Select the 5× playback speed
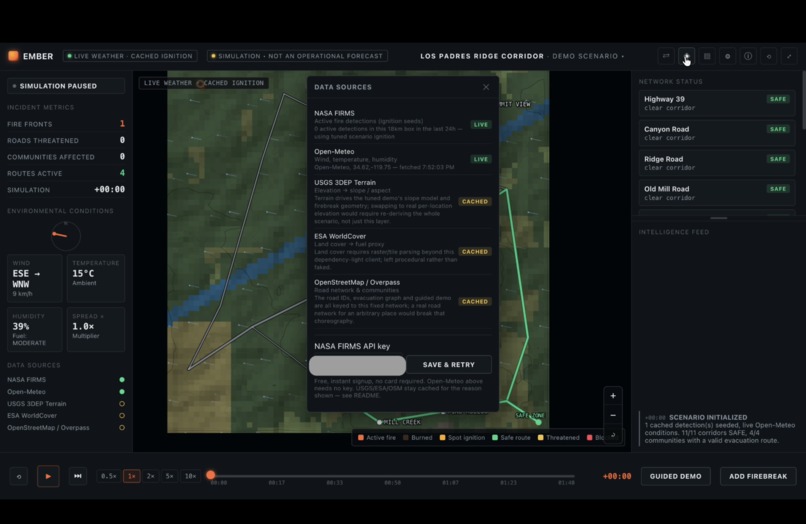The height and width of the screenshot is (524, 806). tap(170, 476)
